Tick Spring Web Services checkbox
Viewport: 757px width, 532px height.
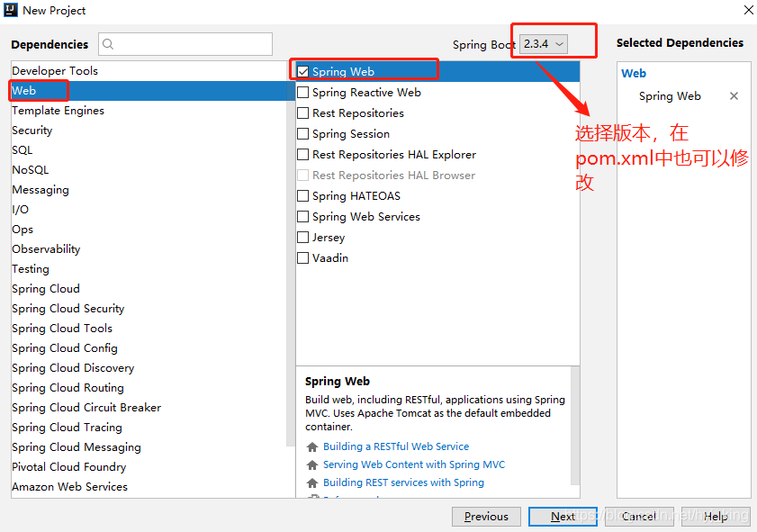[302, 217]
